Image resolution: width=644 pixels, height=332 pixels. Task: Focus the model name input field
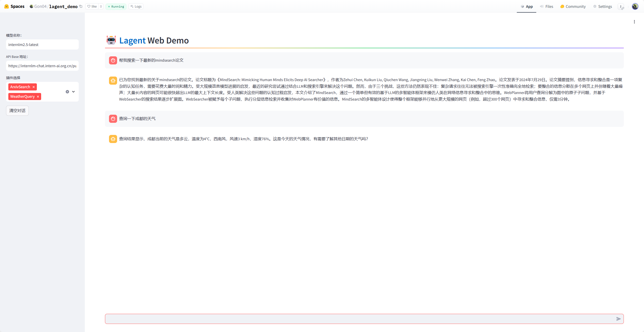click(42, 44)
